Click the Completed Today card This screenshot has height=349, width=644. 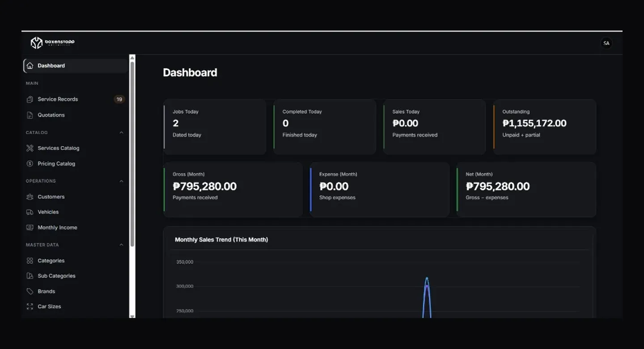(x=325, y=127)
